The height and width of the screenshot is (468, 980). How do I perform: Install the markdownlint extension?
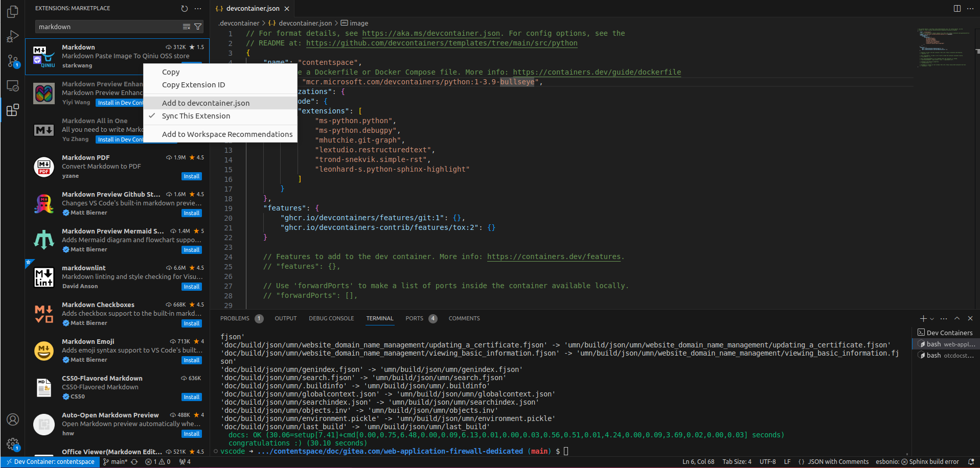tap(192, 287)
